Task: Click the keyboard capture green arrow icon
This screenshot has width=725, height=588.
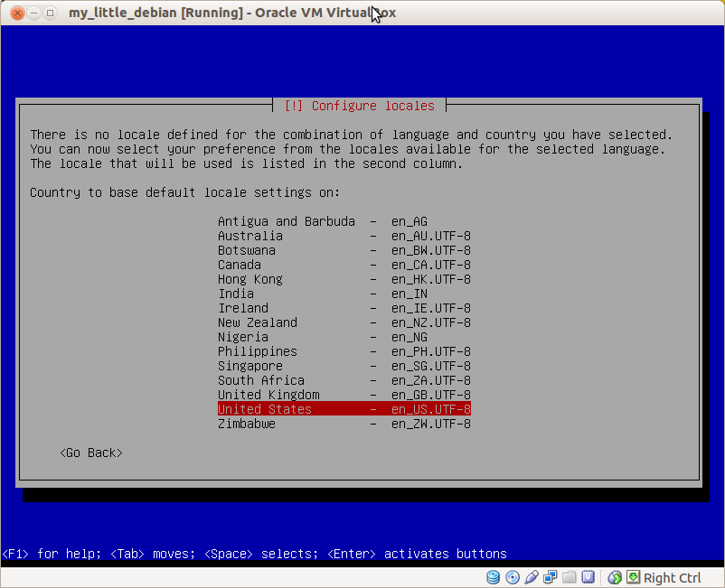Action: pyautogui.click(x=633, y=577)
